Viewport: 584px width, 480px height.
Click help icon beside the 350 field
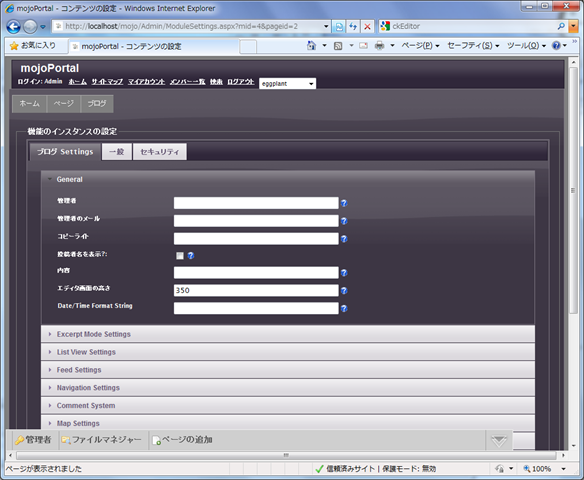pos(344,290)
